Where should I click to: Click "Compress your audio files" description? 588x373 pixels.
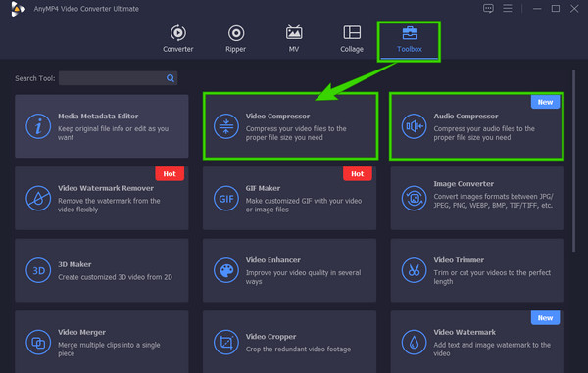(x=484, y=133)
